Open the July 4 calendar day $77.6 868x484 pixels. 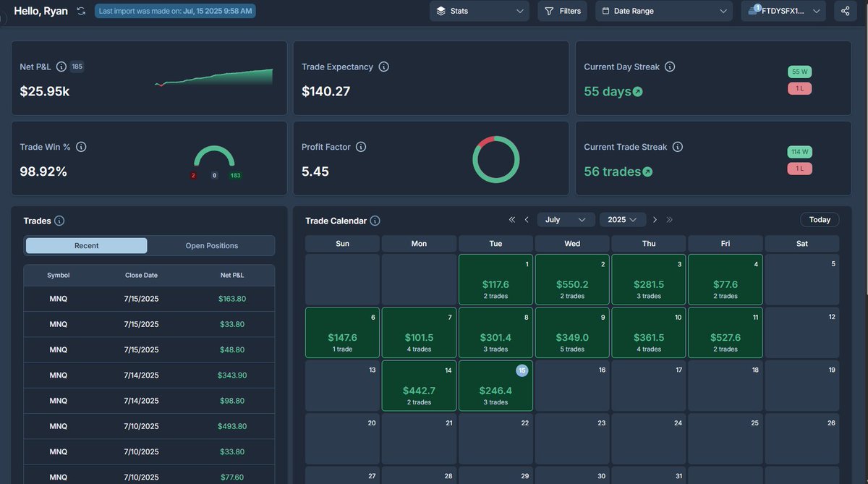click(x=726, y=279)
